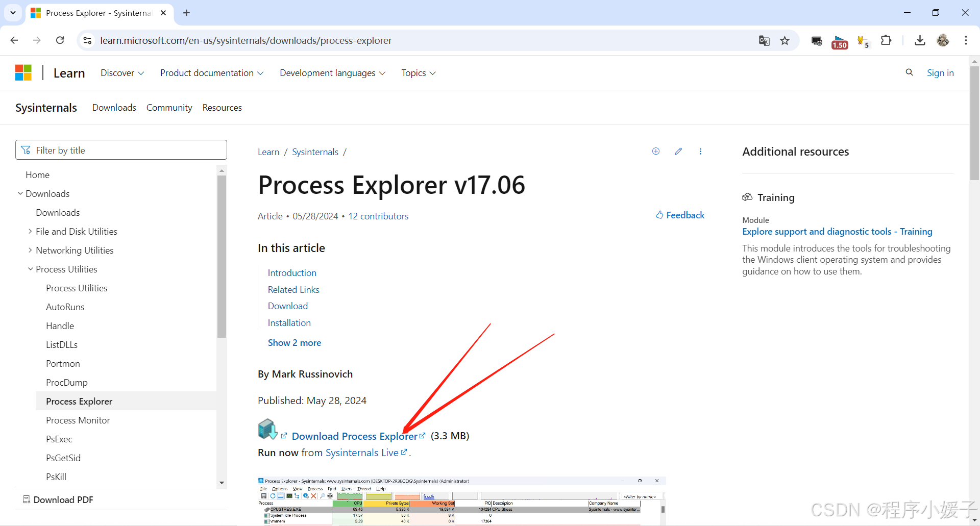Viewport: 980px width, 526px height.
Task: Select AutoRuns in sidebar
Action: (x=65, y=307)
